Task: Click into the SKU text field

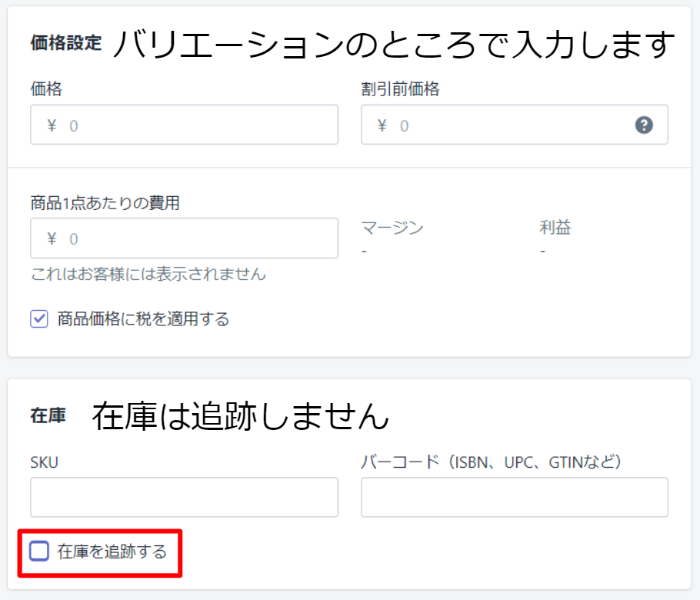Action: pyautogui.click(x=184, y=497)
